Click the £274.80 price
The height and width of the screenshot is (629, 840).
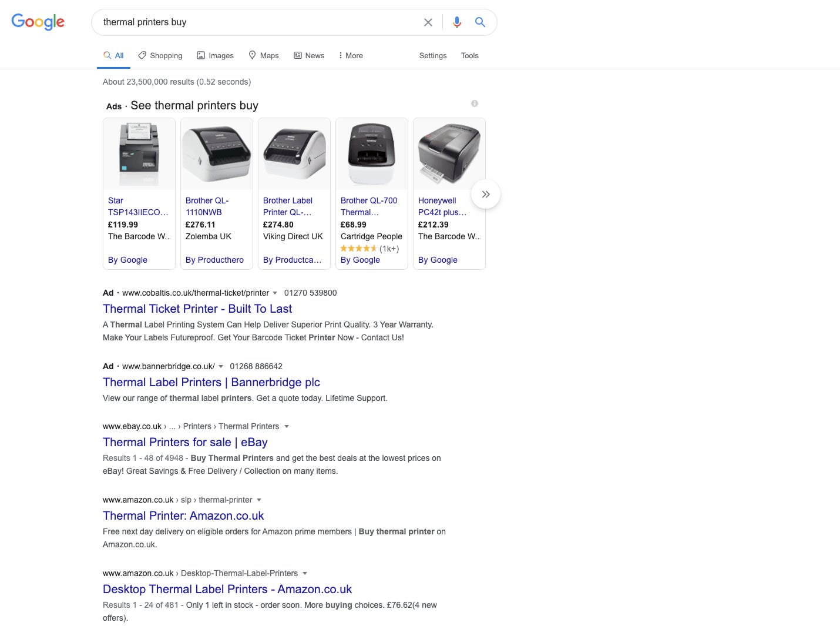[x=278, y=225]
